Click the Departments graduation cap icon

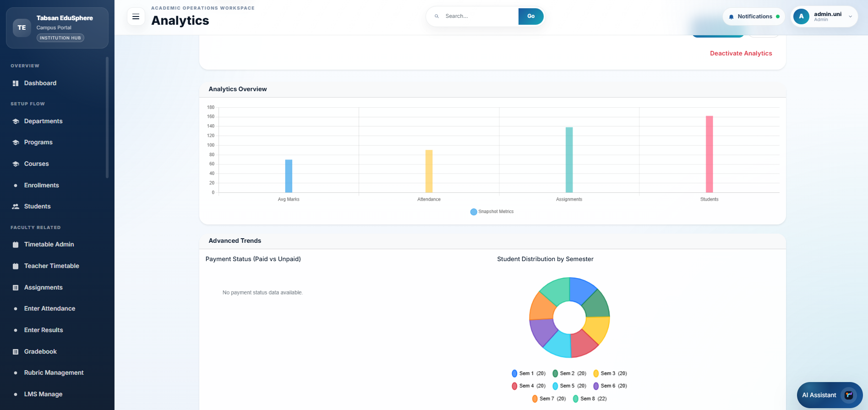pyautogui.click(x=16, y=121)
